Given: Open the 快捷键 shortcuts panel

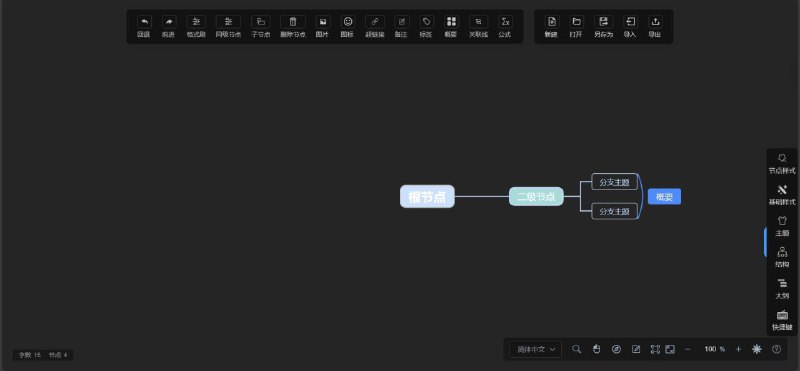Looking at the screenshot, I should point(782,320).
